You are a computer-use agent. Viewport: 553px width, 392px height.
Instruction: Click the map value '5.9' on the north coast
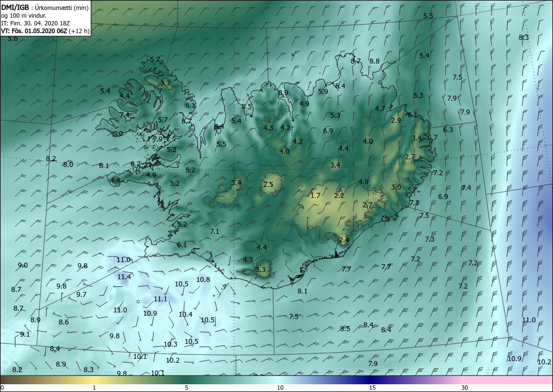pyautogui.click(x=323, y=91)
